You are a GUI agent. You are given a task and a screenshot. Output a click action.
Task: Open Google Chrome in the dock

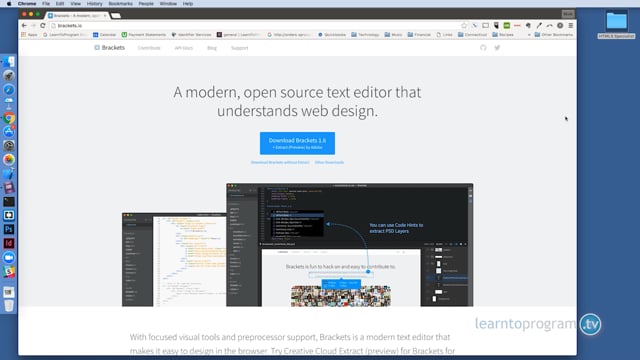9,118
